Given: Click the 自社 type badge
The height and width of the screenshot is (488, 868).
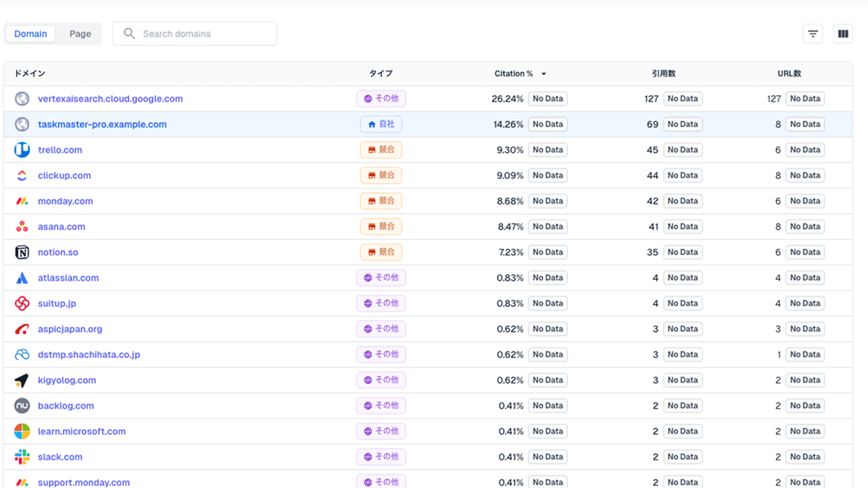Looking at the screenshot, I should point(381,125).
